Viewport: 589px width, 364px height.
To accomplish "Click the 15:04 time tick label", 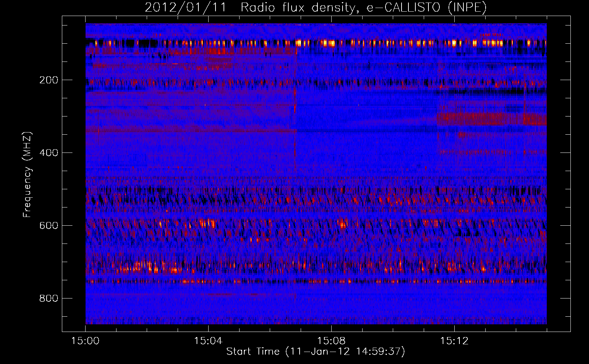I will click(208, 341).
